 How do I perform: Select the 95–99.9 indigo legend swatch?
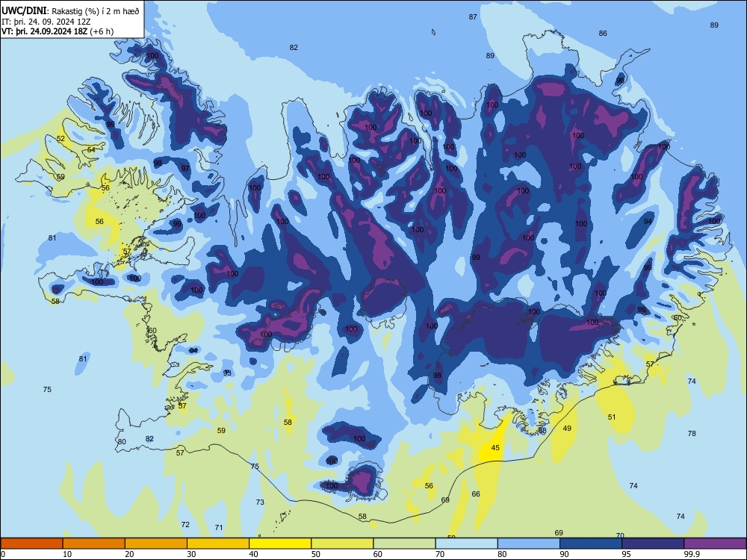653,544
